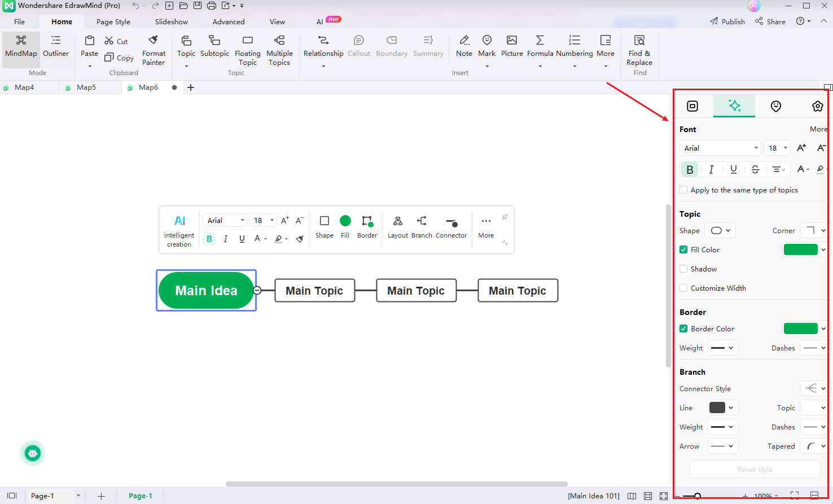The height and width of the screenshot is (504, 833).
Task: Click the green Border Color swatch
Action: click(x=800, y=328)
